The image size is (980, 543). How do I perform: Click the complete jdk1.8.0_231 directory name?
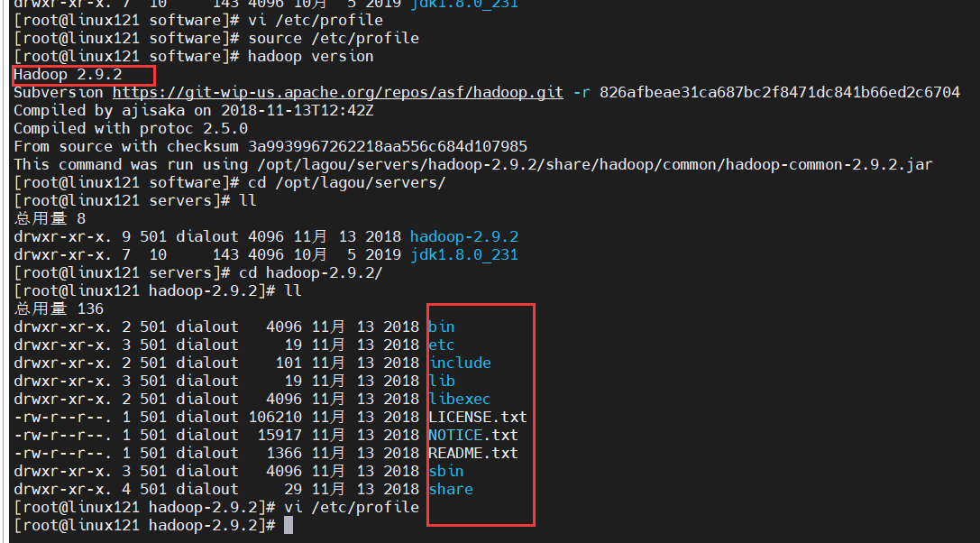pyautogui.click(x=464, y=255)
